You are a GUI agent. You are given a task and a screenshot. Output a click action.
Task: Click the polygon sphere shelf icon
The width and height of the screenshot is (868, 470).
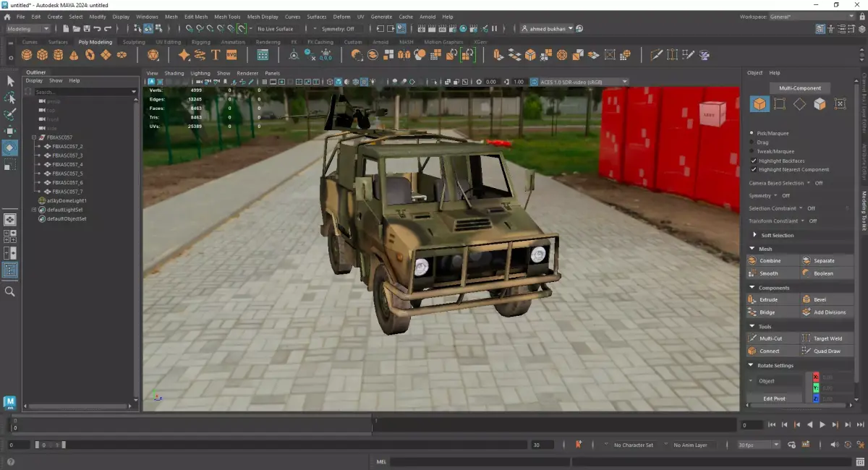(27, 55)
